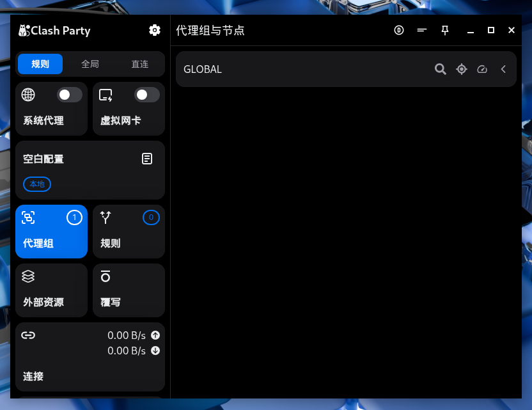The width and height of the screenshot is (532, 410).
Task: Open the 规则 rules card
Action: pyautogui.click(x=129, y=232)
